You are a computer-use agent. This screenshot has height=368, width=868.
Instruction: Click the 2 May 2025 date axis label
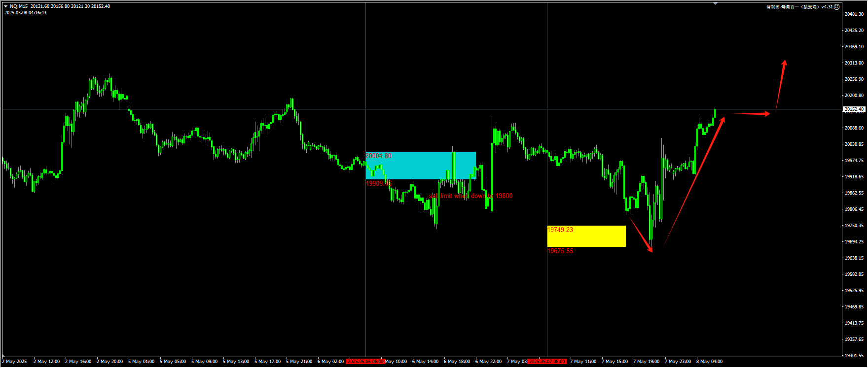[x=15, y=362]
